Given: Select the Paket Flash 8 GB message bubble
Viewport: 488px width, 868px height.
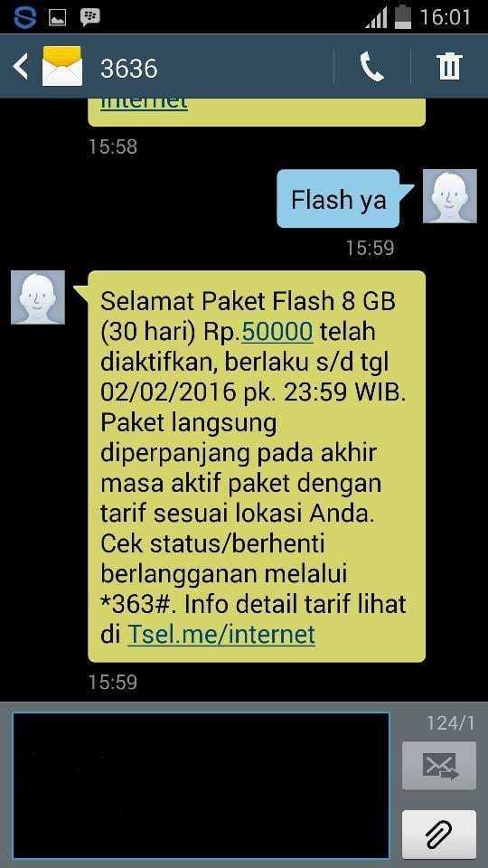Looking at the screenshot, I should pos(254,467).
